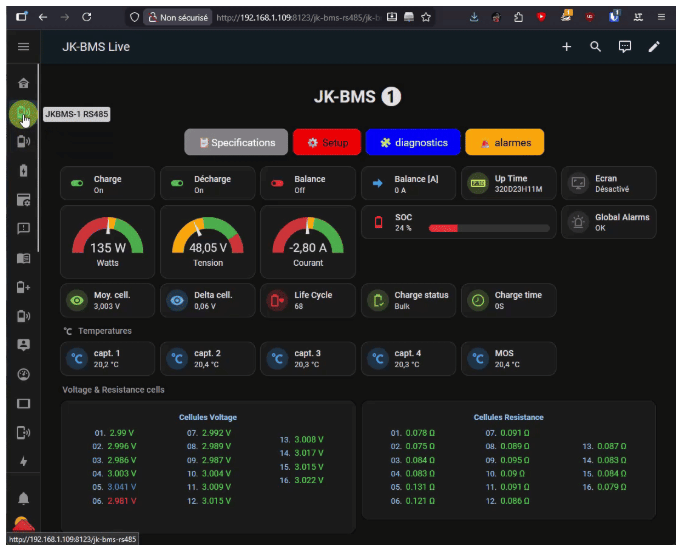Screen dimensions: 676x546
Task: Click the Ecran monitor icon
Action: tap(578, 183)
